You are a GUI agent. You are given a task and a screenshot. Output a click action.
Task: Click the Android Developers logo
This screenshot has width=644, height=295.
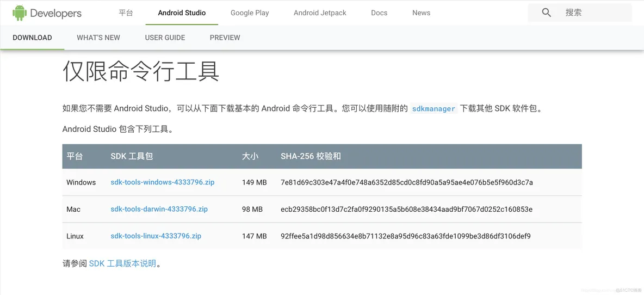[47, 13]
